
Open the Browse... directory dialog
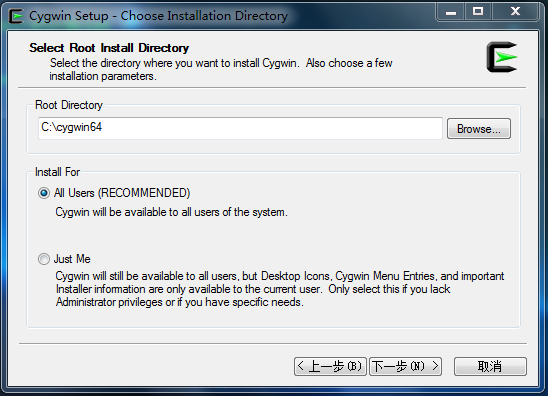pyautogui.click(x=479, y=129)
